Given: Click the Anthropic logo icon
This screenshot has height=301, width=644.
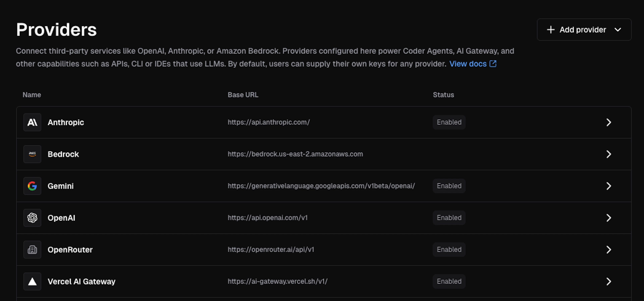Looking at the screenshot, I should pyautogui.click(x=32, y=122).
